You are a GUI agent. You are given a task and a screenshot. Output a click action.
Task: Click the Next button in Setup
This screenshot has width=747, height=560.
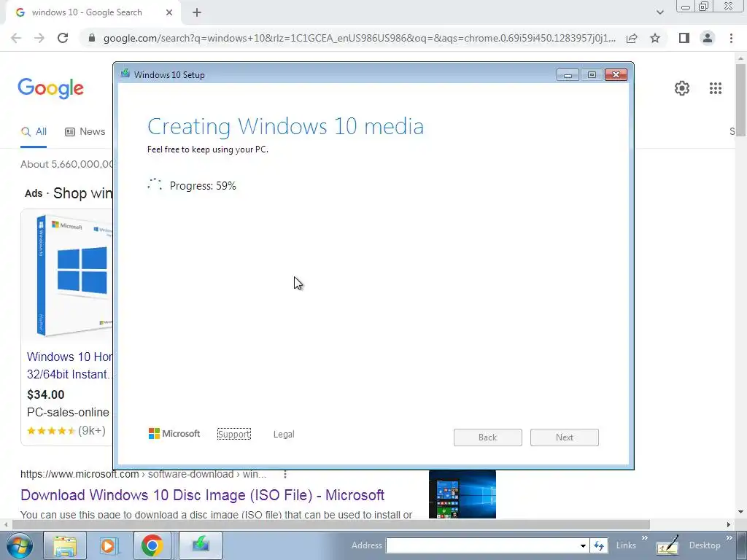coord(565,437)
